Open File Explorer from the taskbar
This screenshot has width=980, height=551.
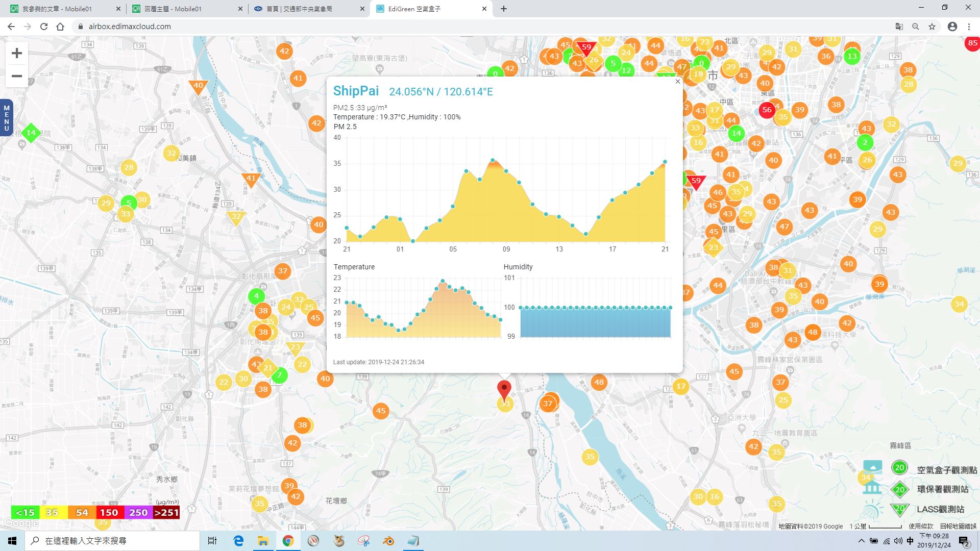(263, 541)
